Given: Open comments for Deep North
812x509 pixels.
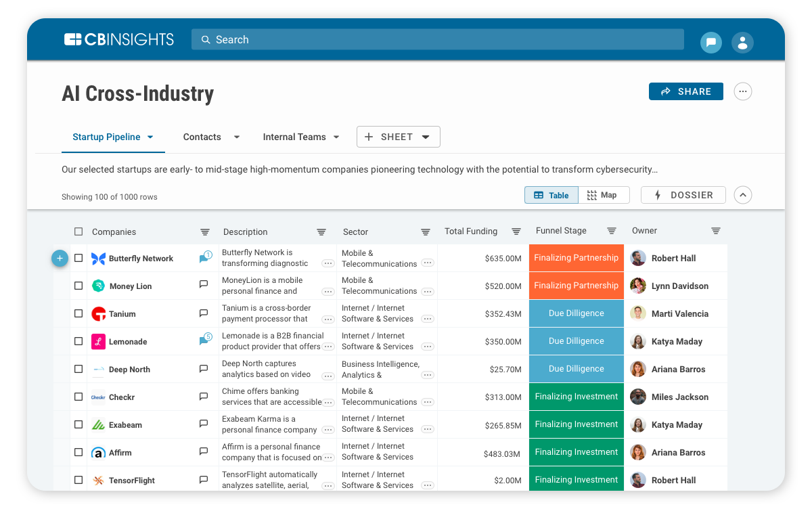Looking at the screenshot, I should (204, 369).
